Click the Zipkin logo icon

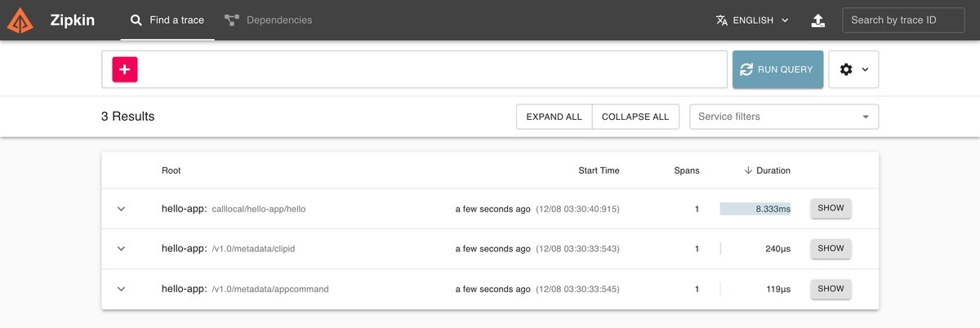pos(20,20)
